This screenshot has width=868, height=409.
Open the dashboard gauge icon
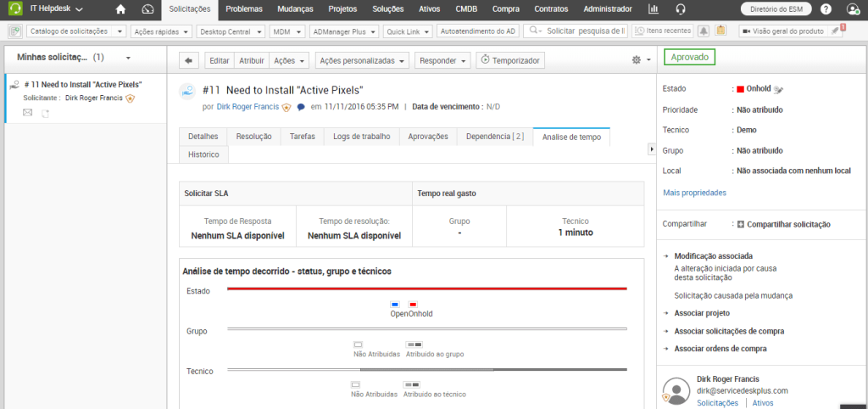pos(147,9)
